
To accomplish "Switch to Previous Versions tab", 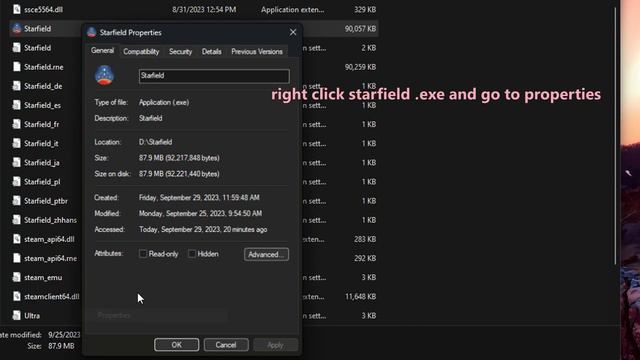I will point(257,52).
